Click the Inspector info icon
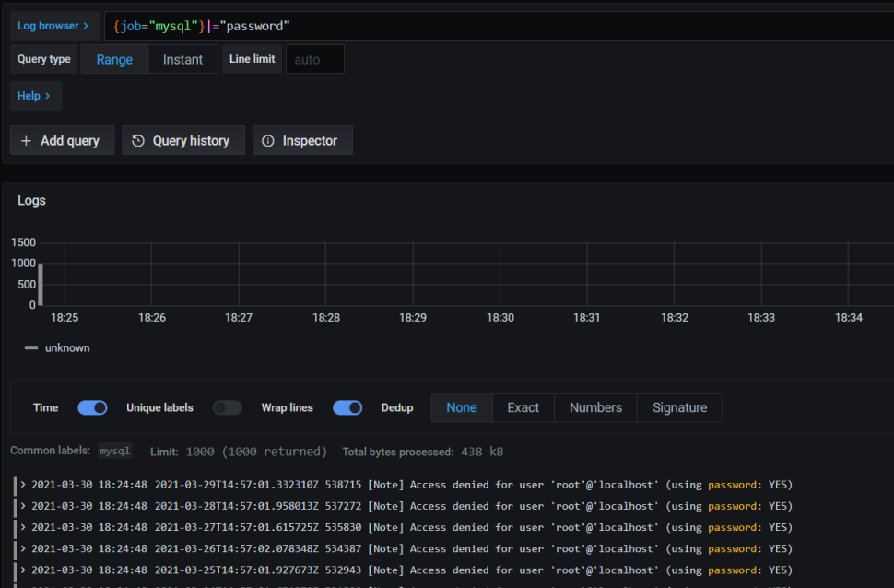Screen dimensions: 894x588 pyautogui.click(x=268, y=141)
